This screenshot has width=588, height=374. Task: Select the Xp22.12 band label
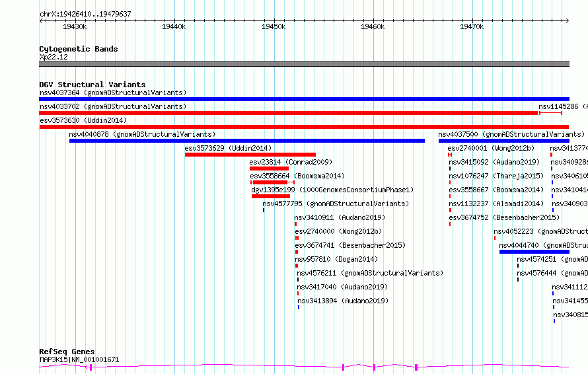click(54, 57)
